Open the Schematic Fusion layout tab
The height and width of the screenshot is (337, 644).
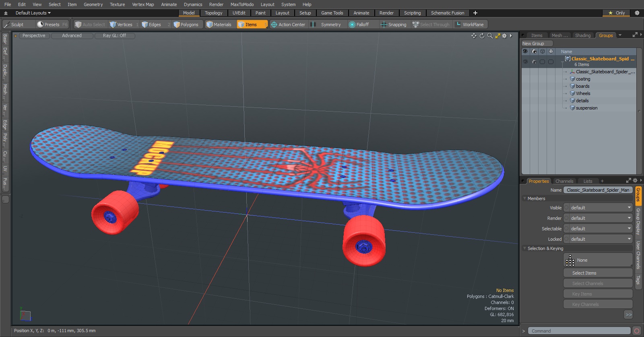pyautogui.click(x=448, y=13)
